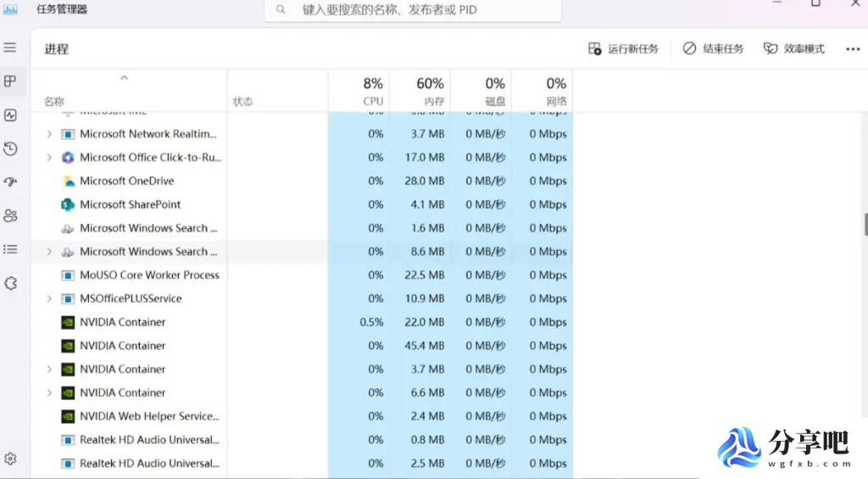Sort by Disk (磁盘) column header
868x479 pixels.
pyautogui.click(x=481, y=91)
